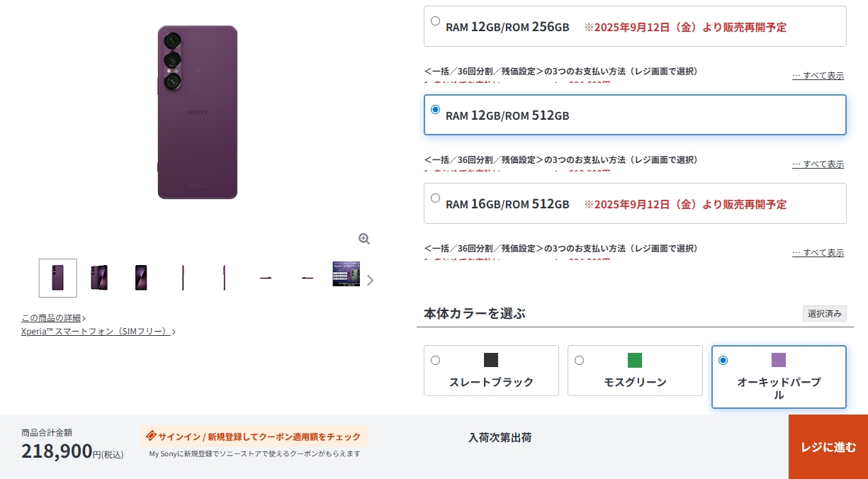Click the magnifier zoom icon under the phone image
The width and height of the screenshot is (868, 479).
[x=364, y=239]
